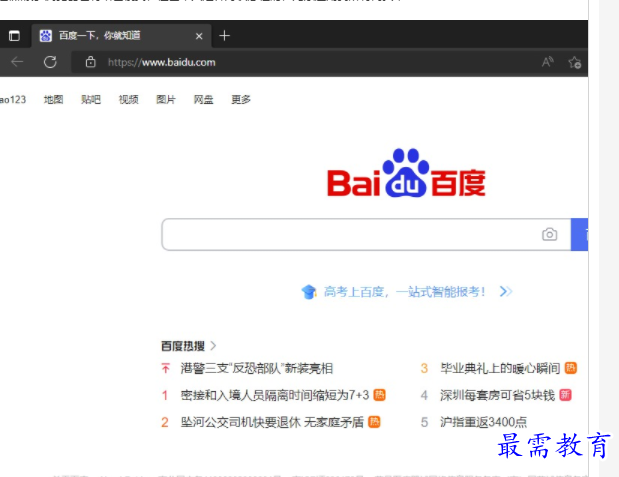619x477 pixels.
Task: Open 港警三支反恐部队新装亮相 headline
Action: 257,368
